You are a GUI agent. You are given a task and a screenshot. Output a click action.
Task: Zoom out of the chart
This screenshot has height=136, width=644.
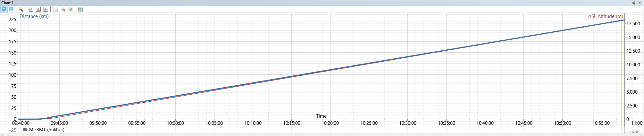point(63,9)
